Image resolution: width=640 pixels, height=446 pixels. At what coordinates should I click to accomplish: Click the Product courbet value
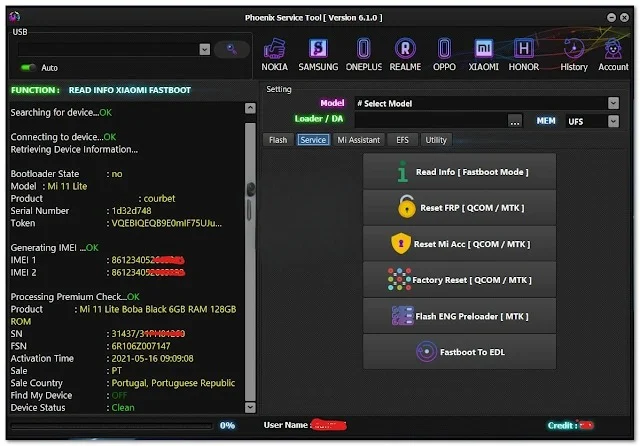[159, 199]
